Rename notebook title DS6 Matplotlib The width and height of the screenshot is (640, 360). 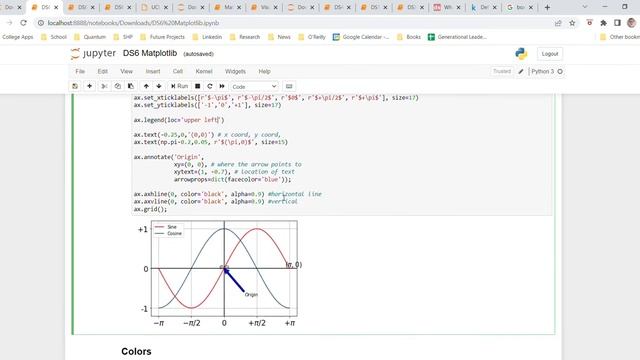click(x=150, y=53)
